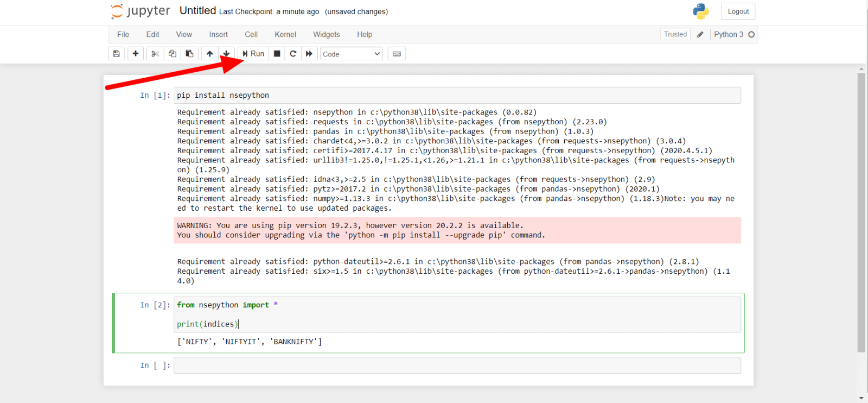
Task: Click the Jupyter logo
Action: click(140, 11)
